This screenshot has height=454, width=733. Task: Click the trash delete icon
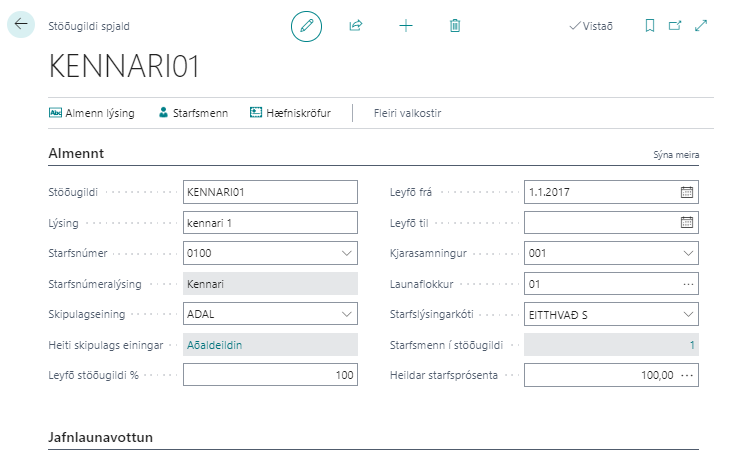click(x=455, y=26)
